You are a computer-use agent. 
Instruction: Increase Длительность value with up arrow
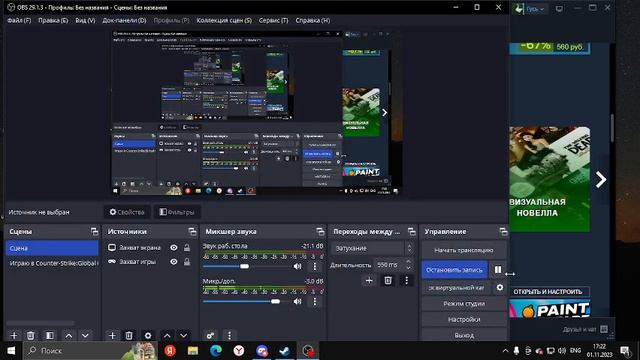point(409,262)
